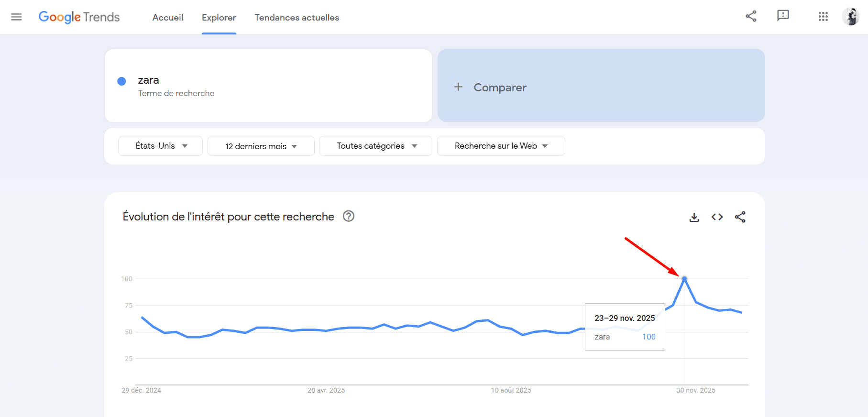Go to the Accueil tab
The image size is (868, 417).
[x=168, y=17]
